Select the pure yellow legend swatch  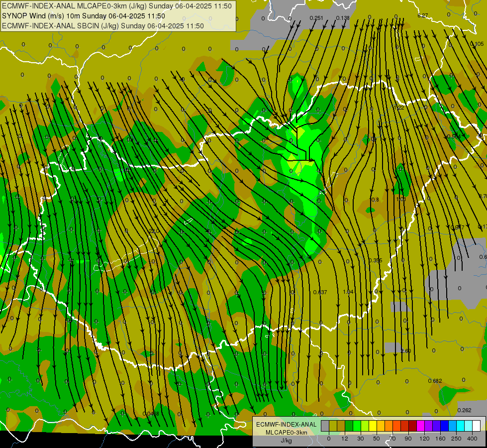pyautogui.click(x=373, y=426)
